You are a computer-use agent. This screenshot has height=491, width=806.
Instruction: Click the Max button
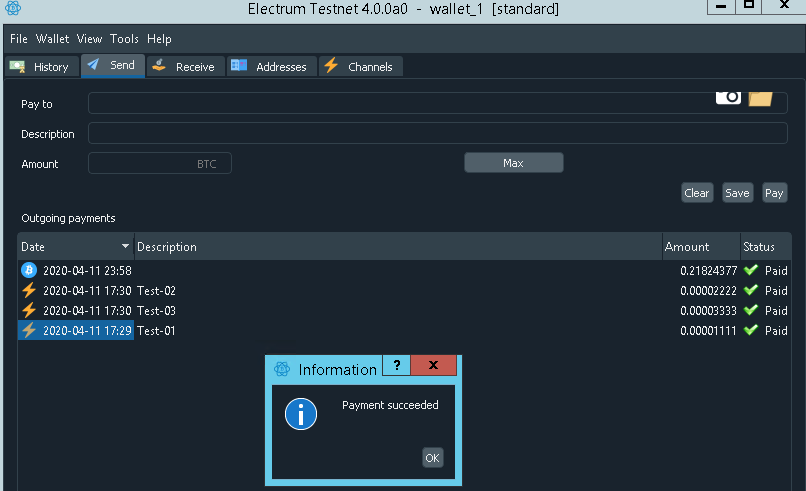pos(514,163)
